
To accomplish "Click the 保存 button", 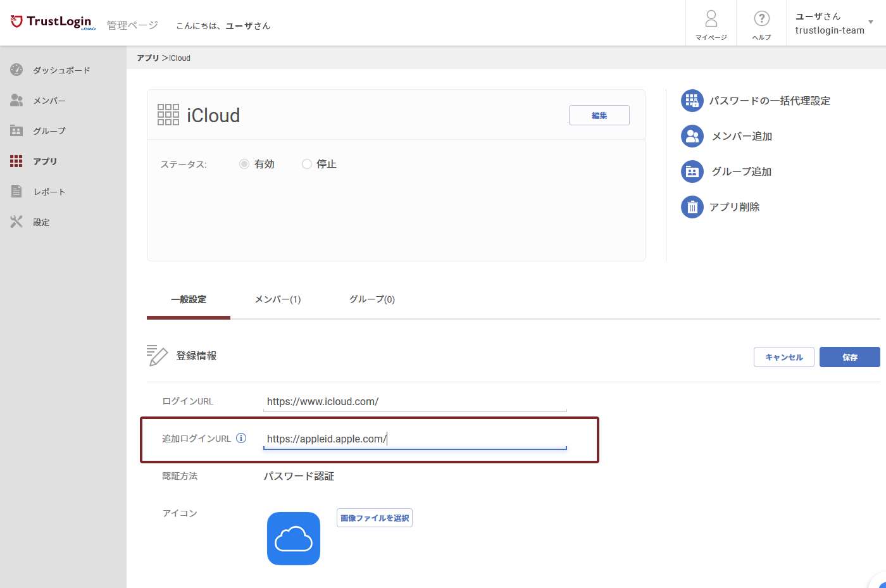I will pos(849,357).
